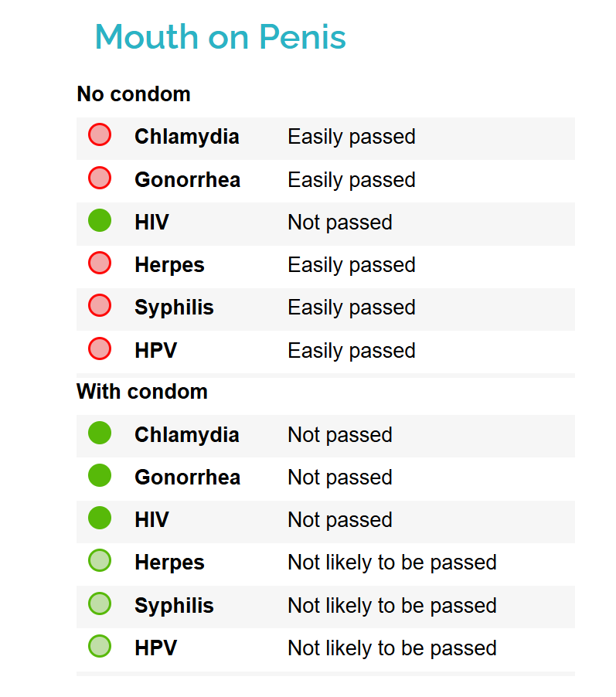This screenshot has height=697, width=616.
Task: Click the green circle icon beside HIV, no condom
Action: (x=100, y=221)
